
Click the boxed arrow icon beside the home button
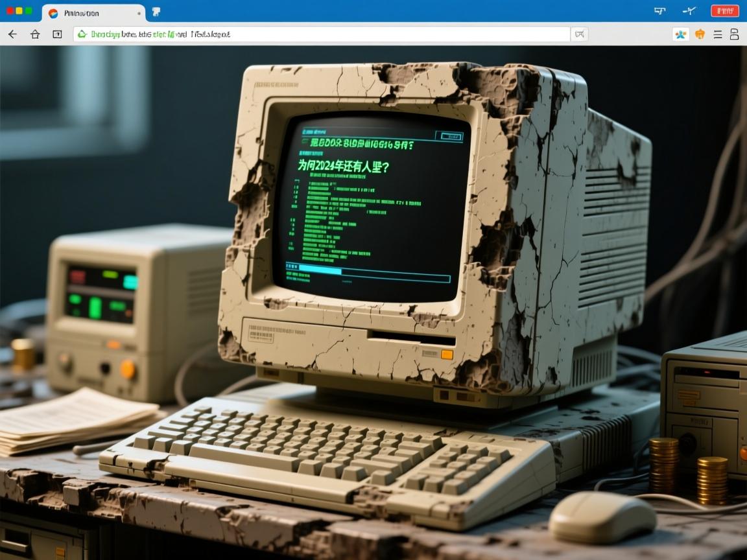coord(57,34)
